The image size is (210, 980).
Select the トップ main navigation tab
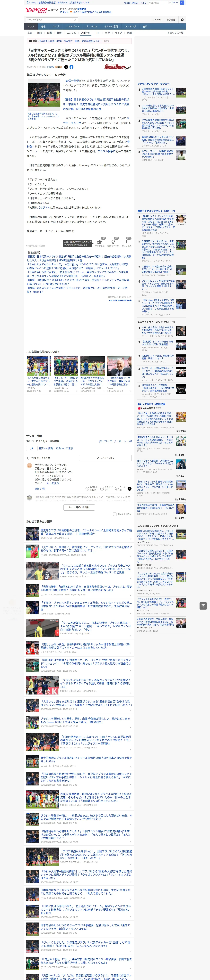point(31,27)
